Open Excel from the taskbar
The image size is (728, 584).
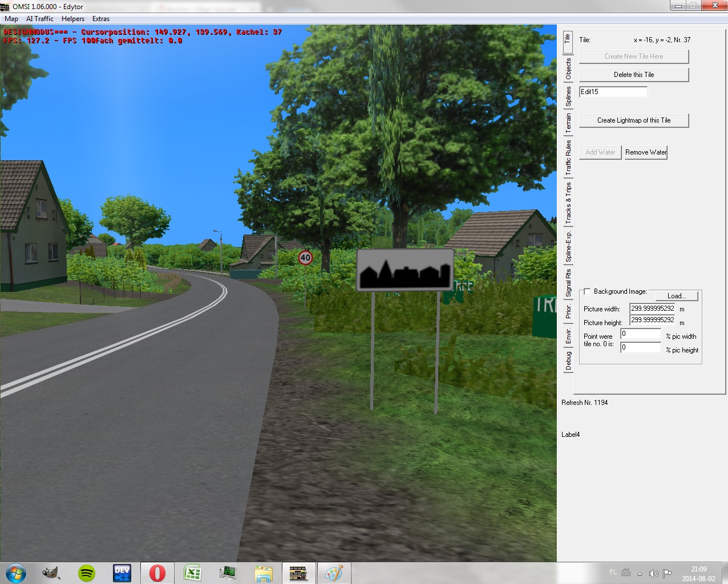(x=193, y=573)
